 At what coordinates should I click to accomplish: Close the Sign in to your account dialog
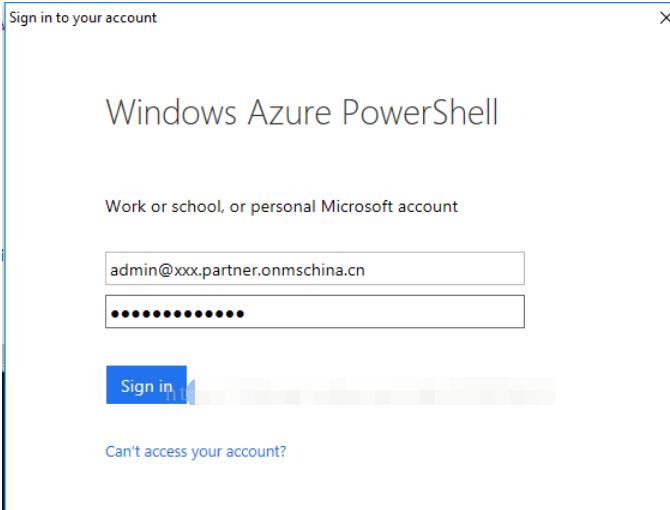pyautogui.click(x=664, y=18)
